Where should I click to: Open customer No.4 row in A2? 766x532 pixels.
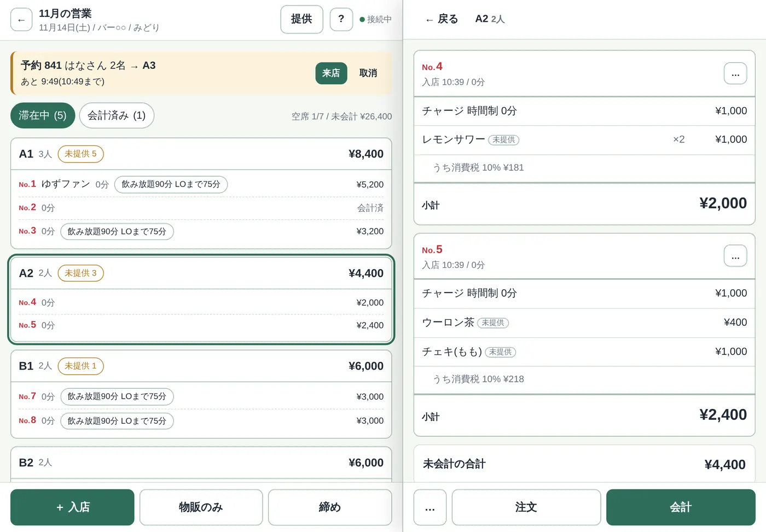coord(201,303)
